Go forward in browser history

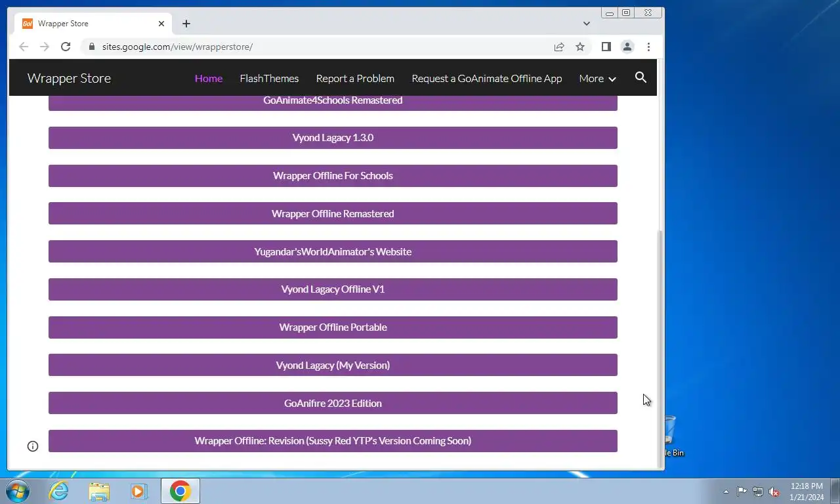[x=45, y=47]
